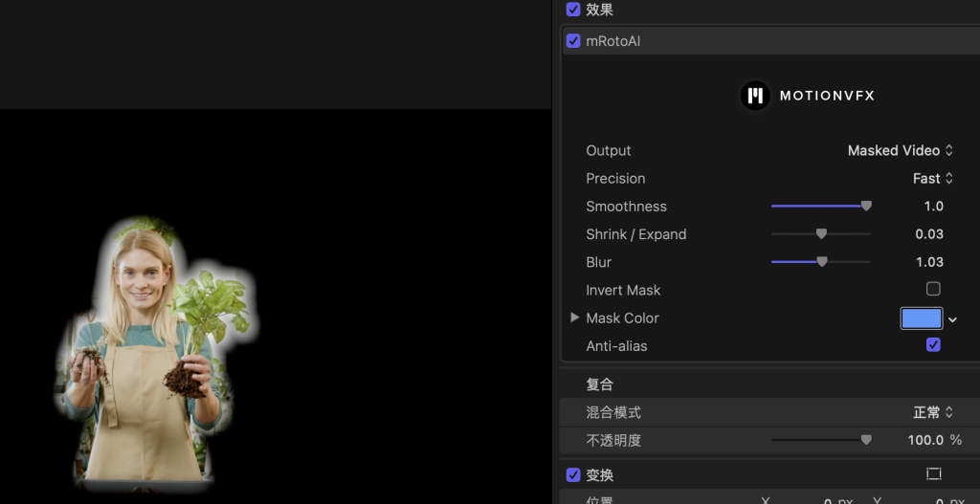Enable the Invert Mask checkbox
Viewport: 980px width, 504px height.
pyautogui.click(x=933, y=289)
